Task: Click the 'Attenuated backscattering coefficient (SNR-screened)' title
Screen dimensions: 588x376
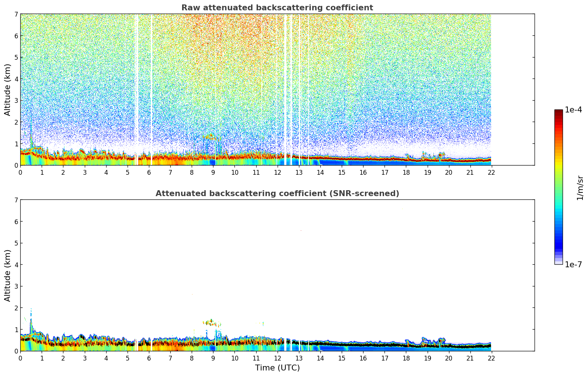Action: (277, 194)
